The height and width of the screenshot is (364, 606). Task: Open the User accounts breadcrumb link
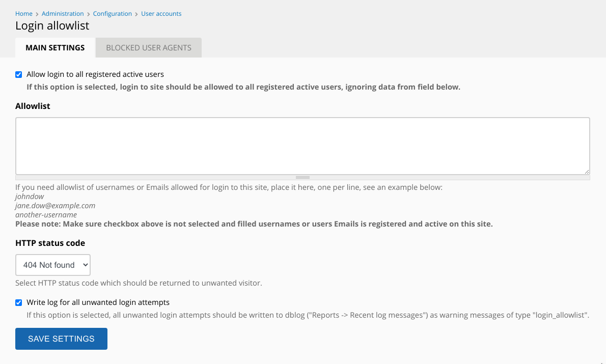tap(161, 14)
